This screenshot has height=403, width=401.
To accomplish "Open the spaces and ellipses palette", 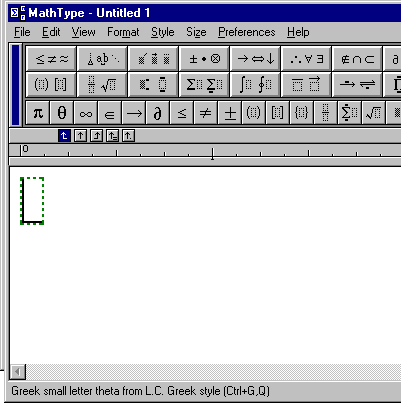I will (x=102, y=59).
